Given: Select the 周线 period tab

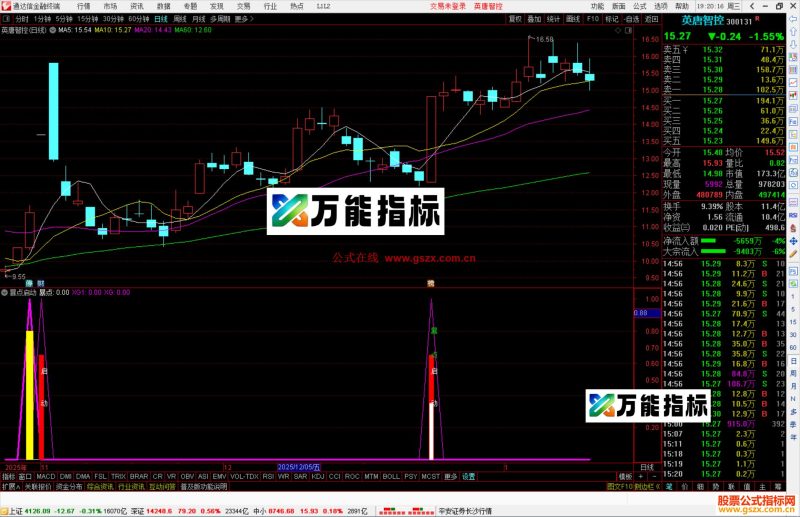Looking at the screenshot, I should [180, 19].
